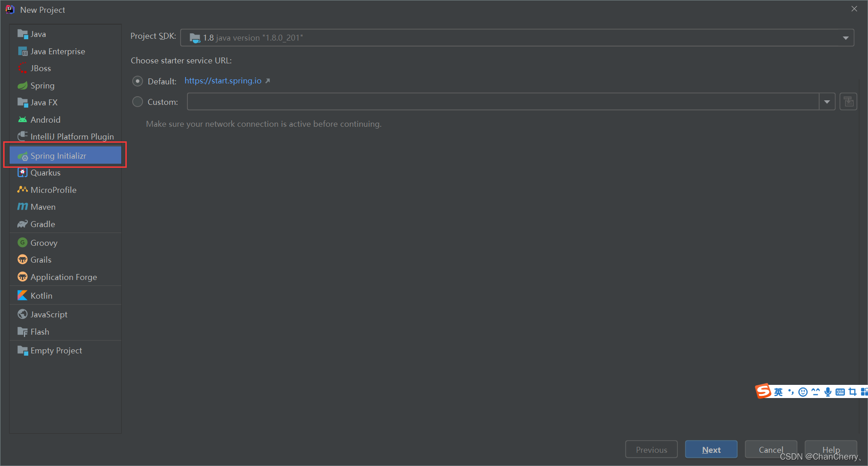Viewport: 868px width, 466px height.
Task: Select the Flash folder icon
Action: [x=22, y=332]
